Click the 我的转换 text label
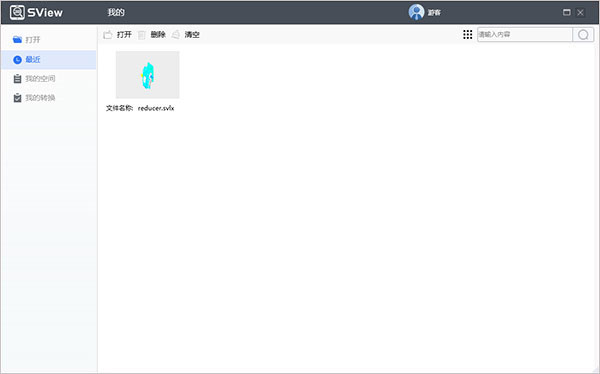 (x=40, y=98)
